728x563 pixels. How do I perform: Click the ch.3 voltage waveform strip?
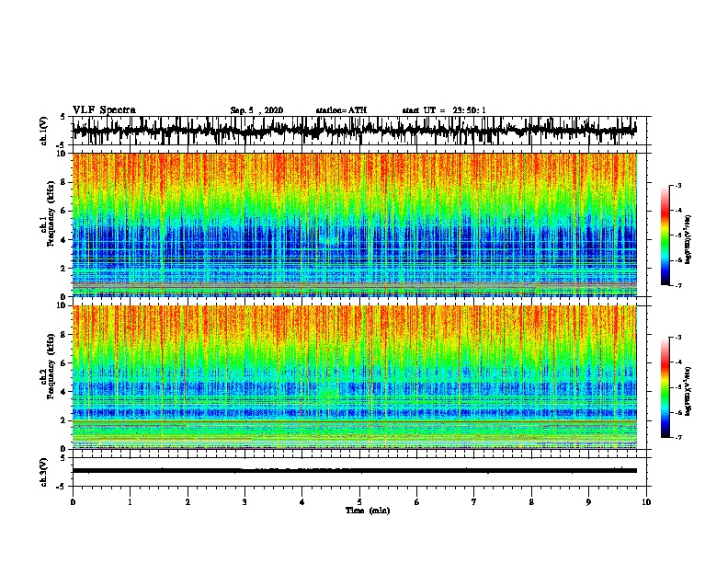pos(354,471)
